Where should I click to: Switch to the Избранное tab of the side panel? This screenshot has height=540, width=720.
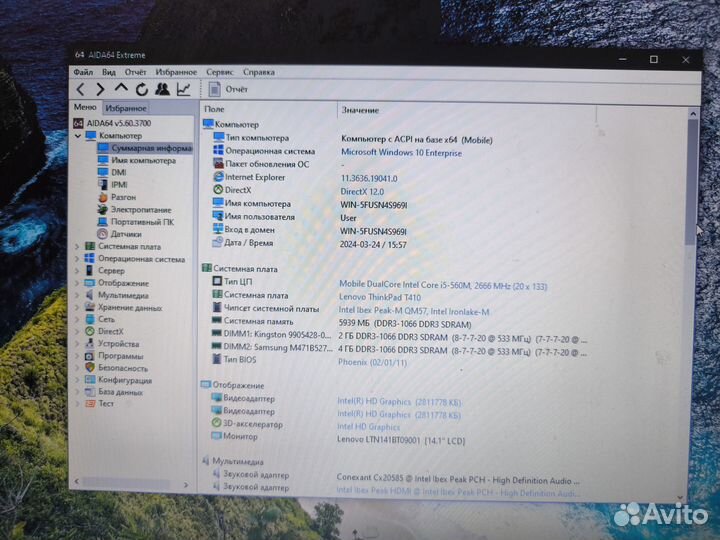pos(126,108)
